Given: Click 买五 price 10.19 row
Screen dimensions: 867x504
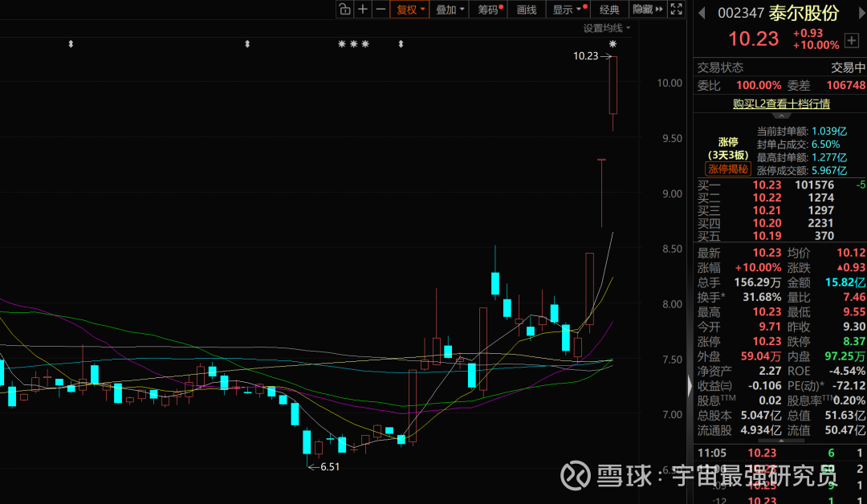Looking at the screenshot, I should 779,236.
